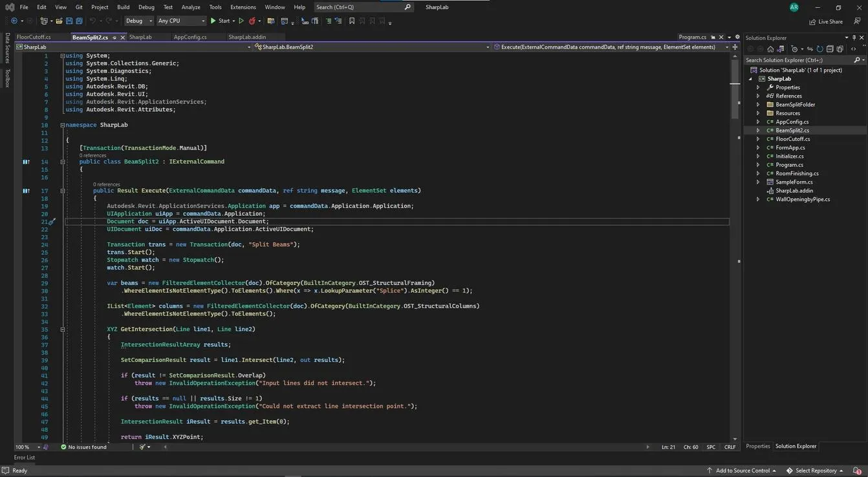Screen dimensions: 868x477
Task: Click the code cleanup broom icon
Action: pyautogui.click(x=144, y=447)
